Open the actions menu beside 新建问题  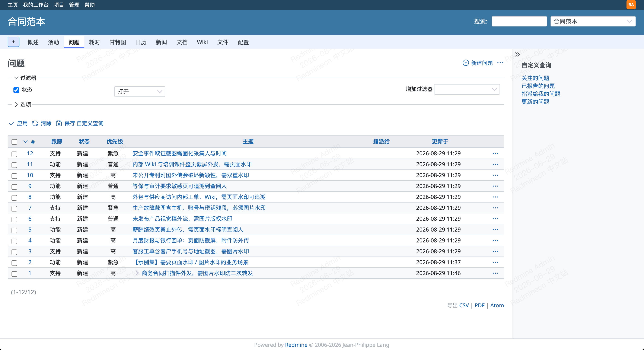pyautogui.click(x=500, y=63)
